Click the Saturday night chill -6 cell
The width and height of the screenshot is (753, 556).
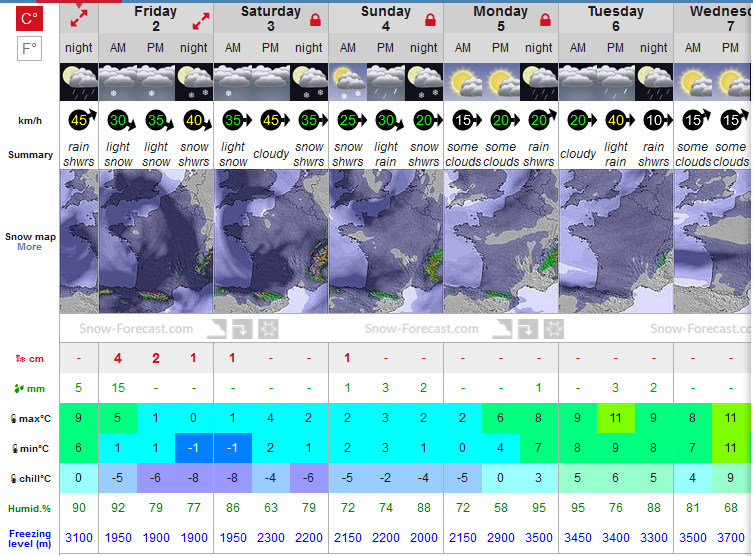(x=309, y=478)
